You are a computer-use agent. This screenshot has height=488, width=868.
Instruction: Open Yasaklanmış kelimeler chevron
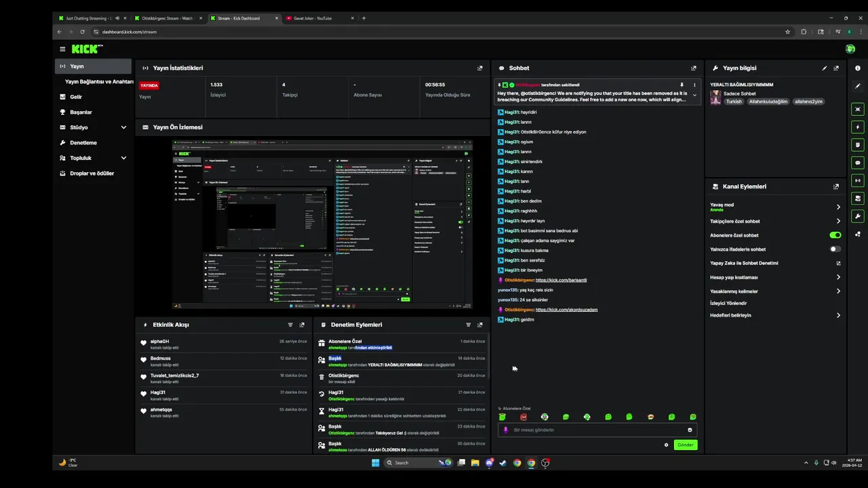[x=839, y=291]
